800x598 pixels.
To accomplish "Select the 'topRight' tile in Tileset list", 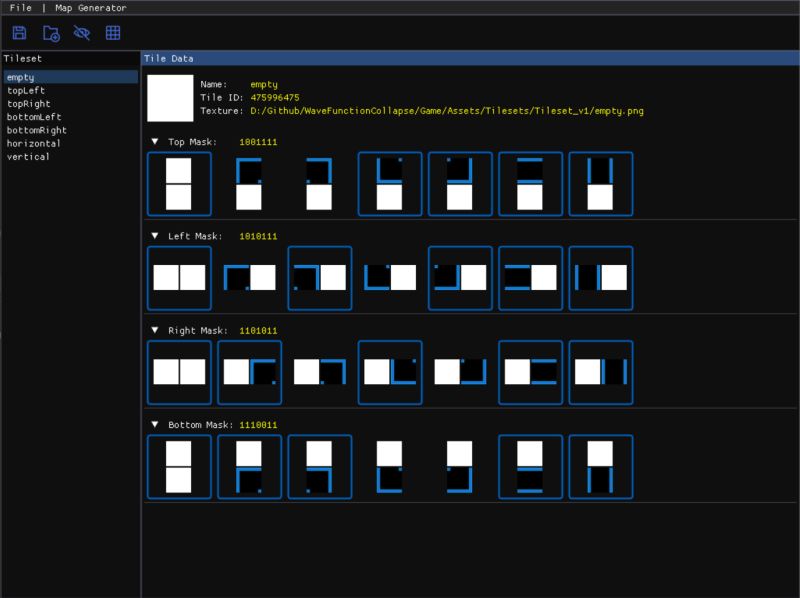I will click(70, 104).
